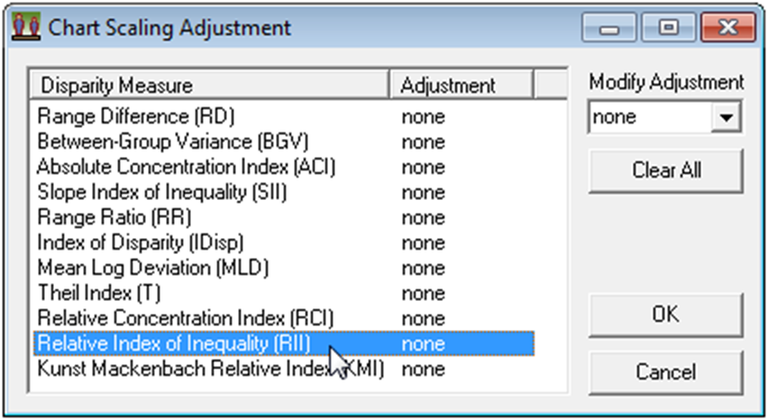Click the Chart Scaling Adjustment title icon
This screenshot has height=420, width=768.
20,27
